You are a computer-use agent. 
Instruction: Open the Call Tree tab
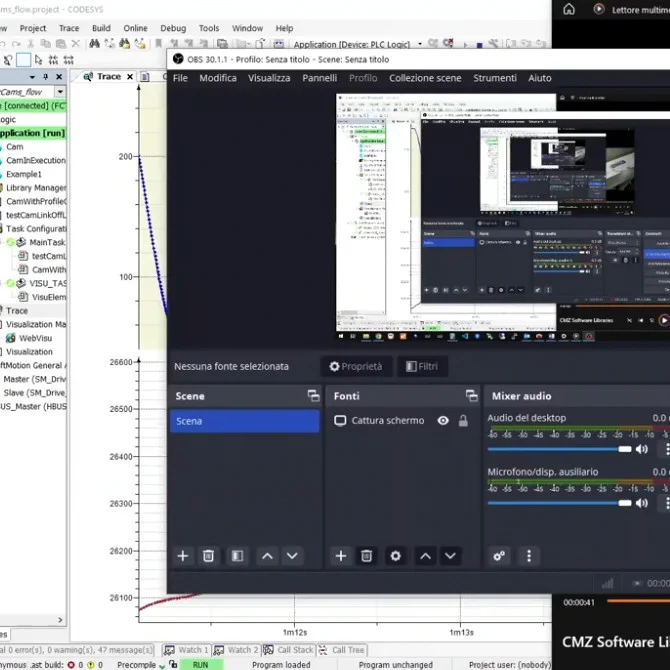pyautogui.click(x=341, y=650)
